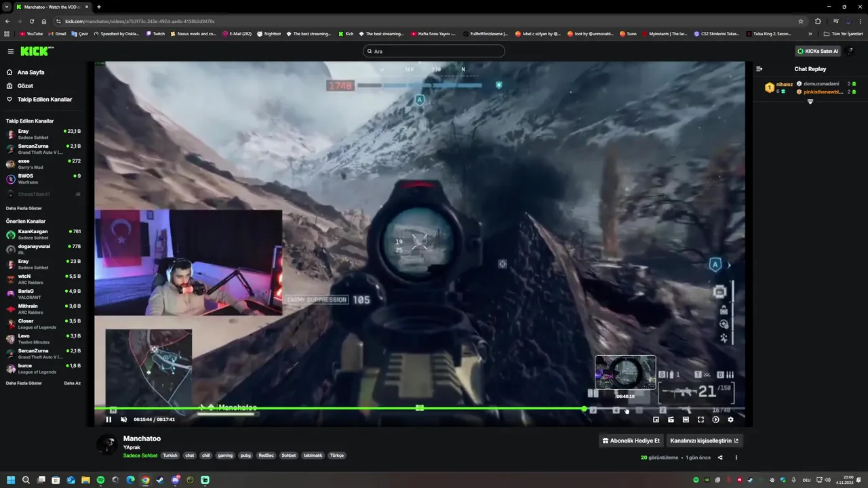Open exee Garry's Mod channel
This screenshot has width=868, height=488.
(43, 164)
